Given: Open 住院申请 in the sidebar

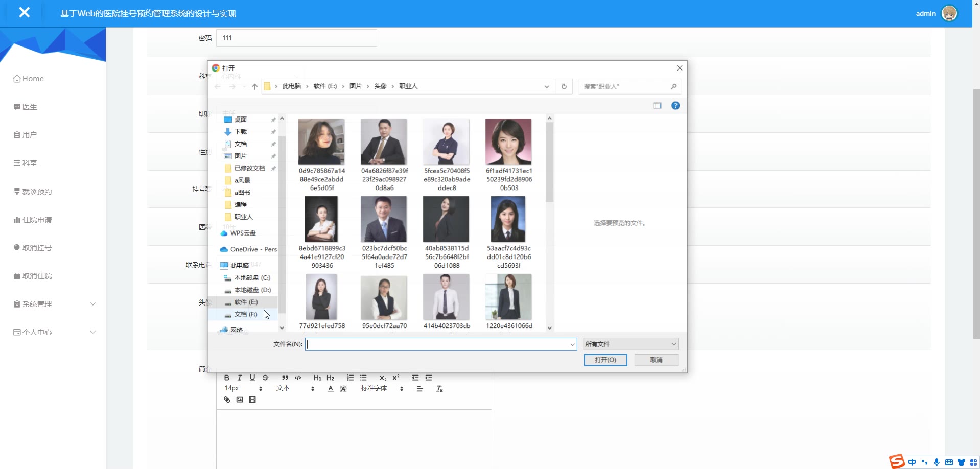Looking at the screenshot, I should pos(33,220).
